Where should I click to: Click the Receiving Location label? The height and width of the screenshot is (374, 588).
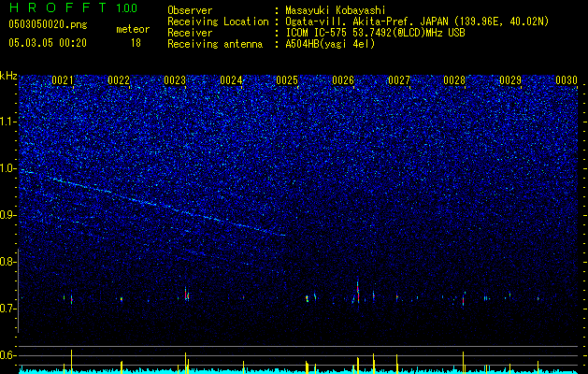(x=218, y=22)
